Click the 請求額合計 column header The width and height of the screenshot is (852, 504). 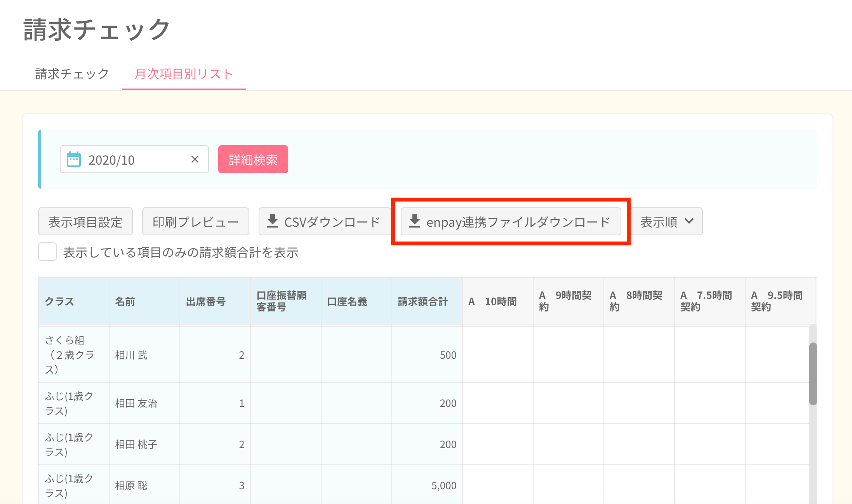coord(427,301)
